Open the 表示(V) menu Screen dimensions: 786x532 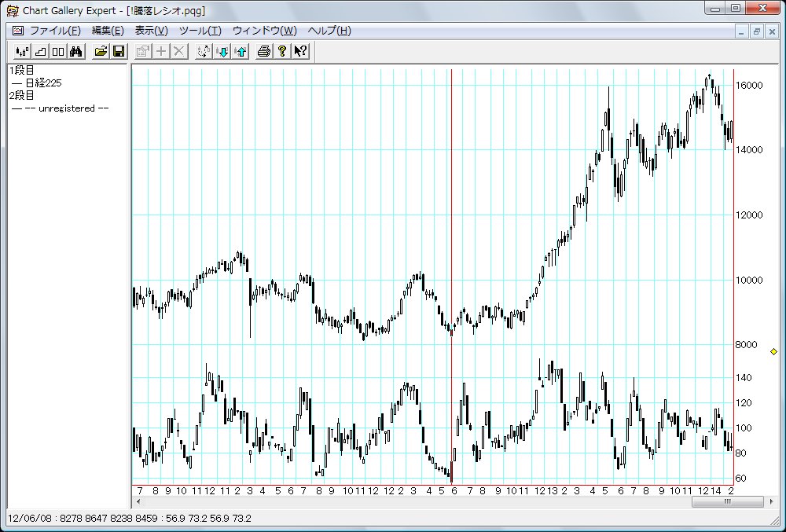click(x=152, y=31)
